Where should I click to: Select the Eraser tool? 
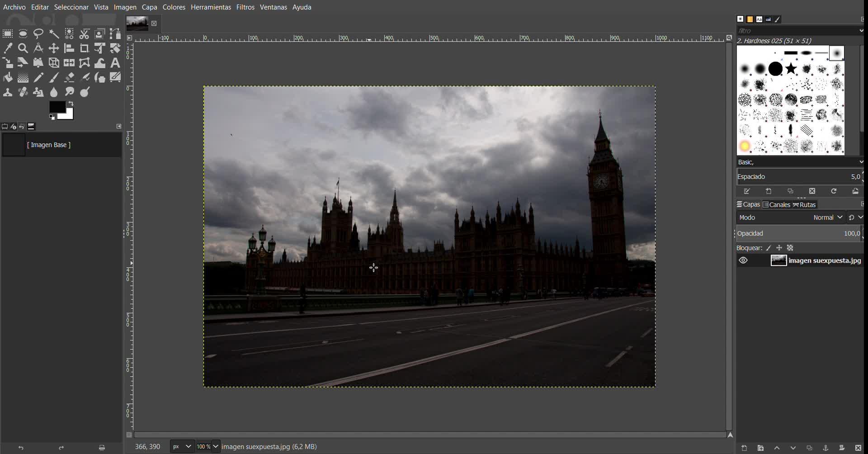(69, 78)
